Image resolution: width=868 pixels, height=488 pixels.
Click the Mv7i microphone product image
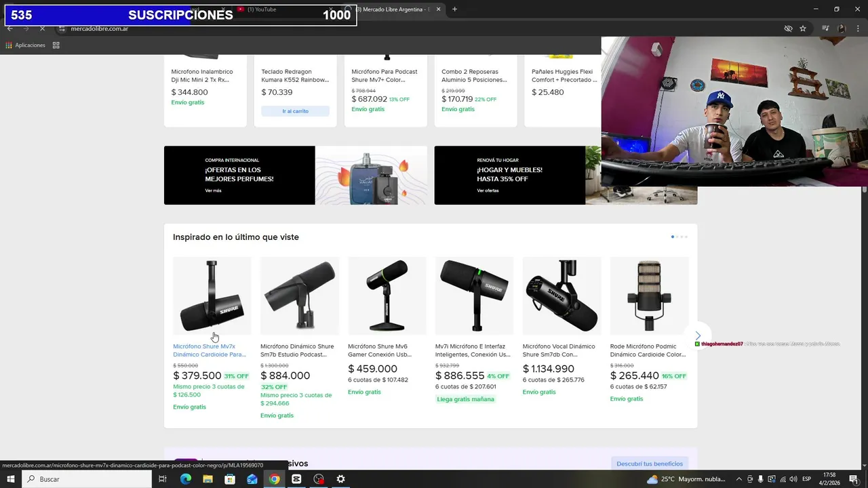click(475, 296)
